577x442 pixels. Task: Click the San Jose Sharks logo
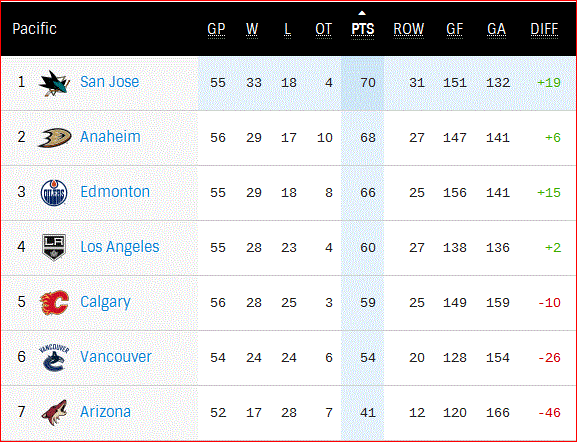tap(54, 83)
